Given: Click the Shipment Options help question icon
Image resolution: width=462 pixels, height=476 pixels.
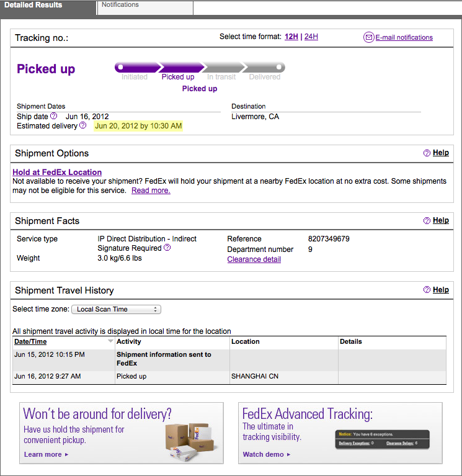Looking at the screenshot, I should (x=427, y=153).
